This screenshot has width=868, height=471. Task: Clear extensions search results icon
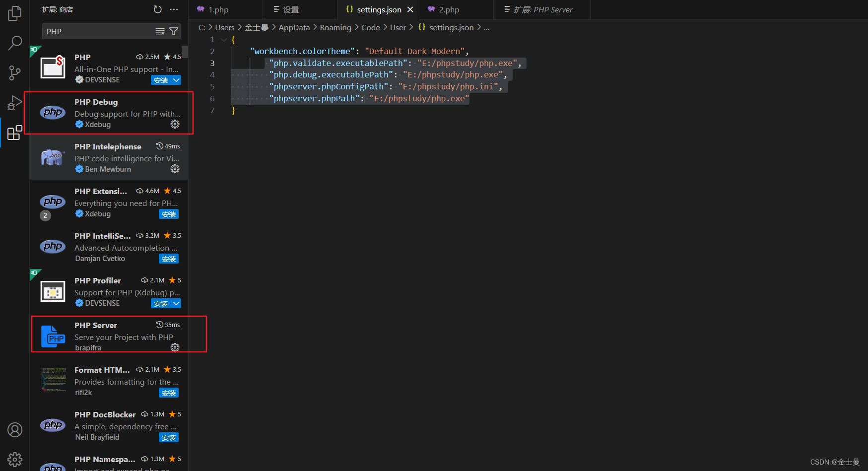click(160, 31)
